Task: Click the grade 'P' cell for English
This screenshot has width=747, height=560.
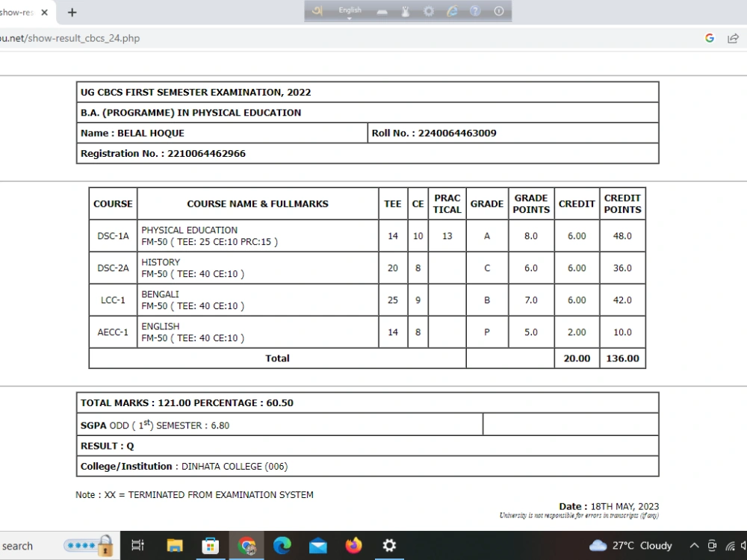Action: (487, 332)
